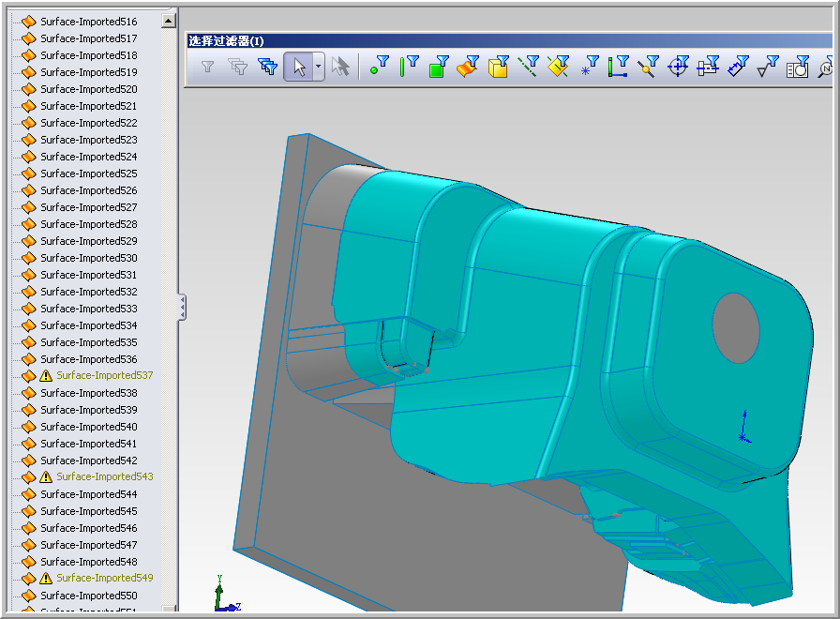Click Clear All Filters icon
The height and width of the screenshot is (619, 840).
[x=237, y=67]
